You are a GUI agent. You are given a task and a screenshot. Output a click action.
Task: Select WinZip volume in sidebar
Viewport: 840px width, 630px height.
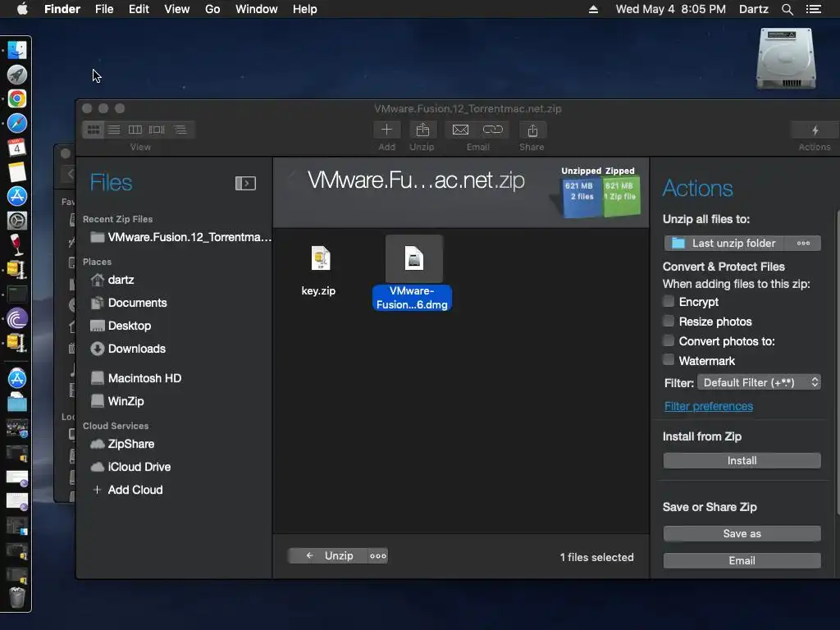(x=118, y=401)
